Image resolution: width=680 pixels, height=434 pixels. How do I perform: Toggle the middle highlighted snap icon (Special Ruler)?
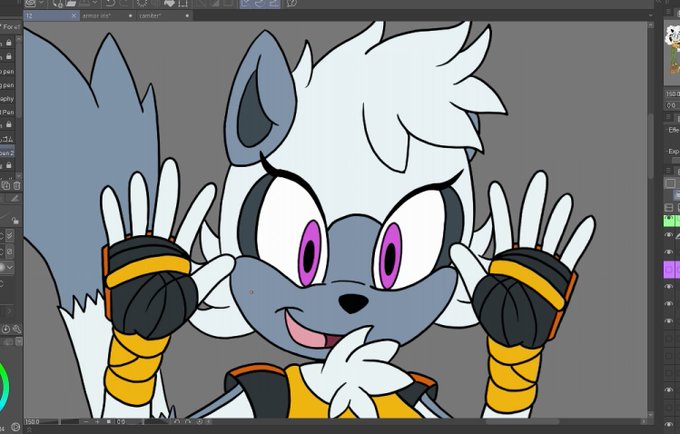(x=260, y=3)
